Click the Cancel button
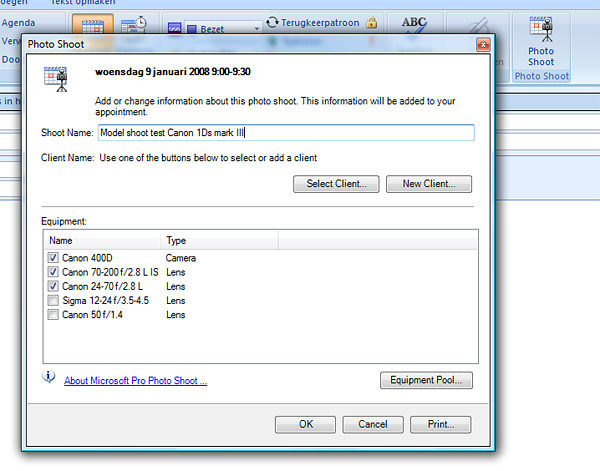600x471 pixels. [373, 425]
